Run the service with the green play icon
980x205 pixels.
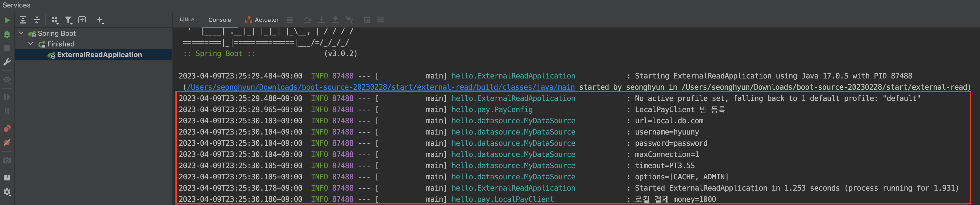(x=7, y=20)
